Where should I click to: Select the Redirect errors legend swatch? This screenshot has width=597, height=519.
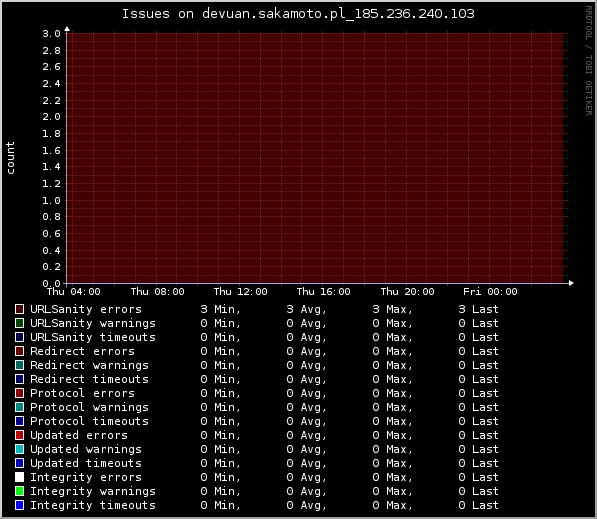tap(19, 351)
